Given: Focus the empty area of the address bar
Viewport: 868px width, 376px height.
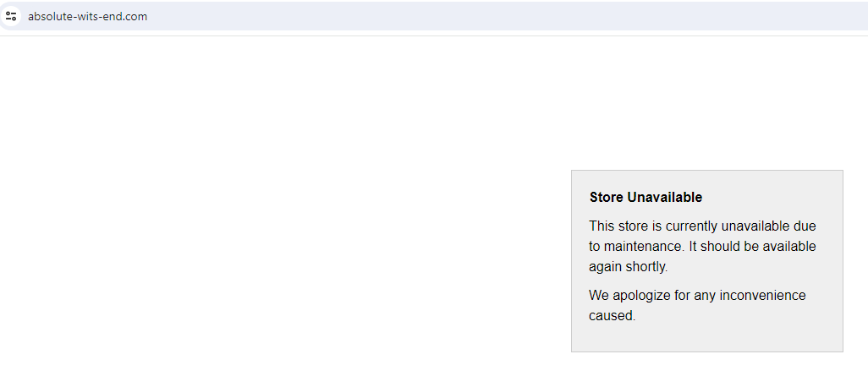Looking at the screenshot, I should click(498, 16).
